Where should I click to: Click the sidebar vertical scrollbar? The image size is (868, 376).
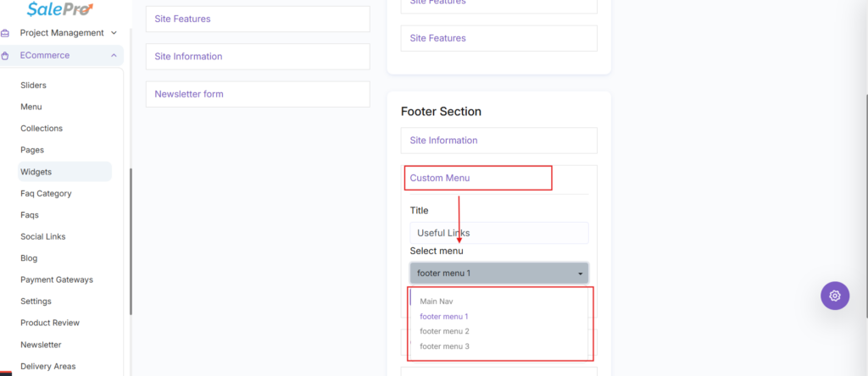pyautogui.click(x=131, y=241)
